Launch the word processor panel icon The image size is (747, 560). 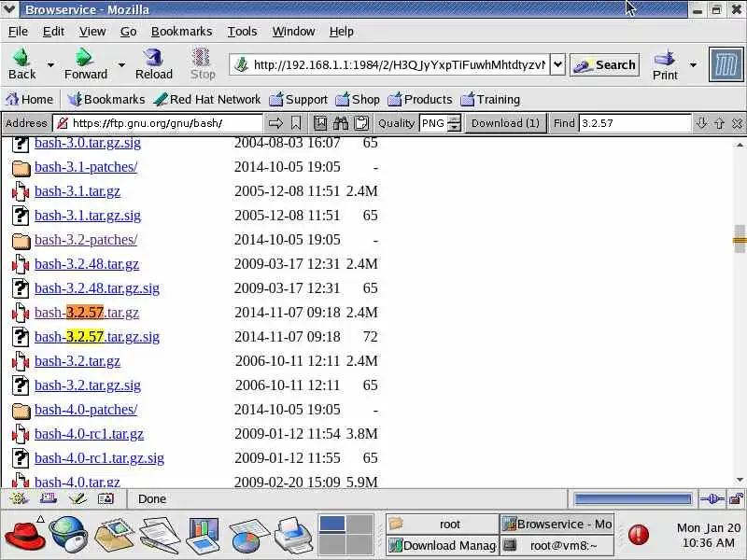point(159,535)
